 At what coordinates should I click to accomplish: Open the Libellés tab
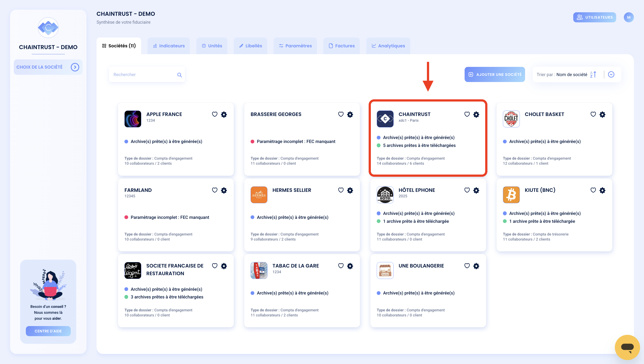[251, 46]
